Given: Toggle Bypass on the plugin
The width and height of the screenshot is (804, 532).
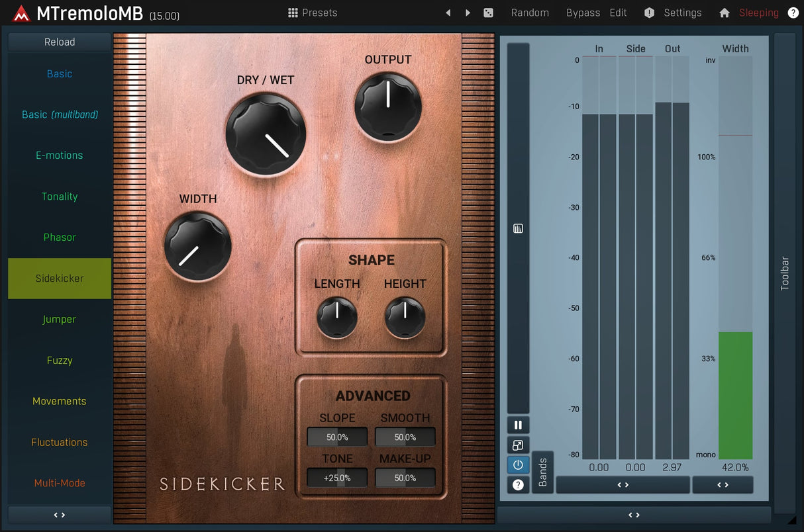Looking at the screenshot, I should (x=583, y=13).
